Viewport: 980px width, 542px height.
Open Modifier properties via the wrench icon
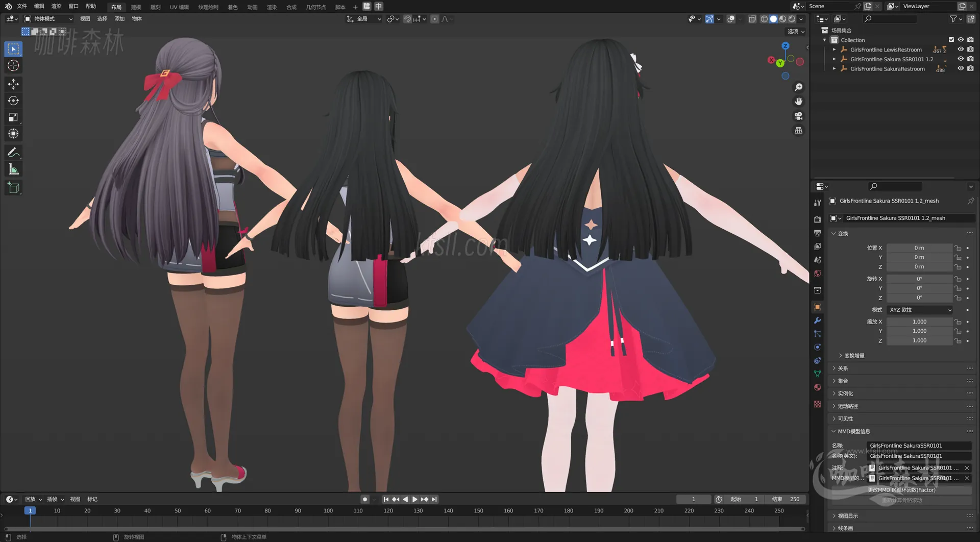817,320
